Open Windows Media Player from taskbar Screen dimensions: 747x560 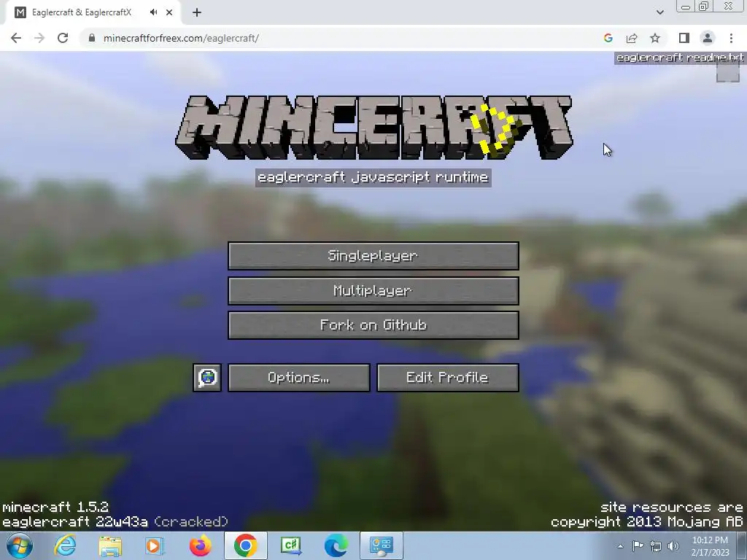click(x=155, y=545)
